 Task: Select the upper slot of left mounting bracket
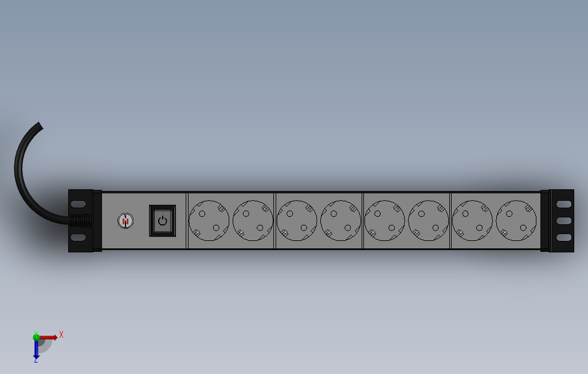[x=78, y=204]
